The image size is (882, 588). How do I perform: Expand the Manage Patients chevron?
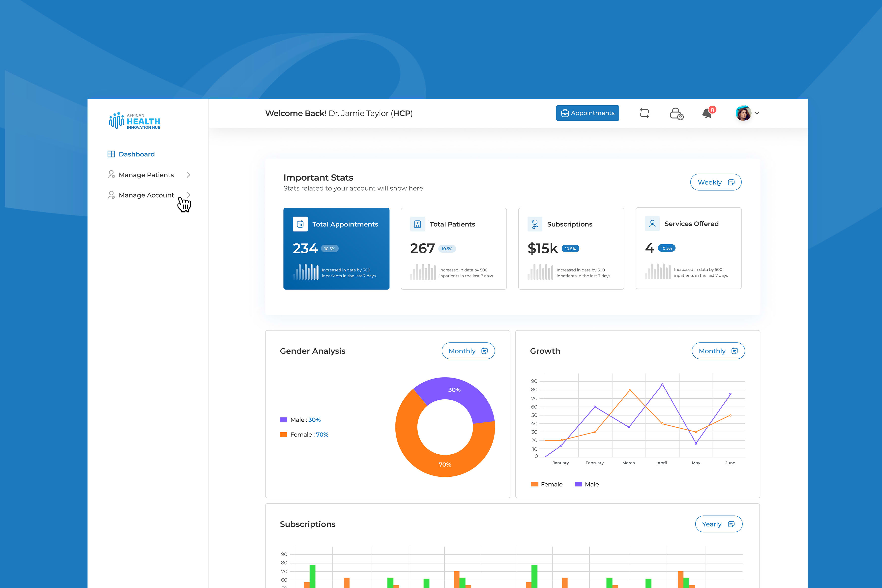pyautogui.click(x=188, y=175)
